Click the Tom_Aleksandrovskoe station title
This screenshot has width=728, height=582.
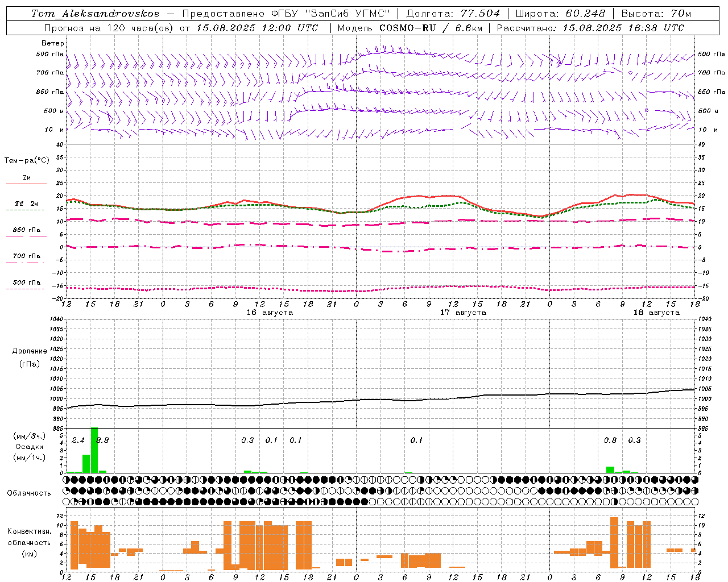coord(95,14)
